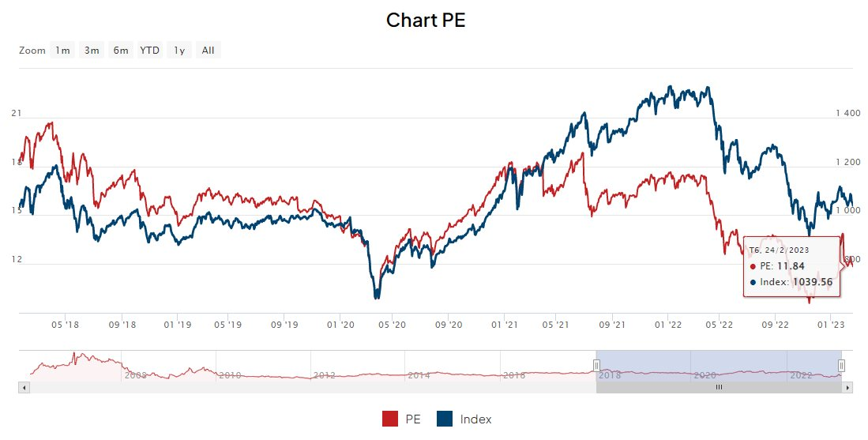
Task: Zoom the chart to 1y
Action: coord(179,51)
